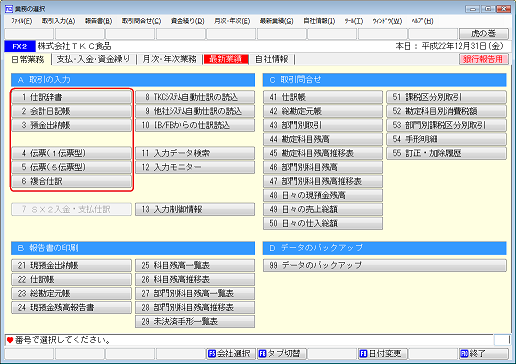Click 9 他社システム自動仕訳の読込
The width and height of the screenshot is (516, 364).
(195, 111)
